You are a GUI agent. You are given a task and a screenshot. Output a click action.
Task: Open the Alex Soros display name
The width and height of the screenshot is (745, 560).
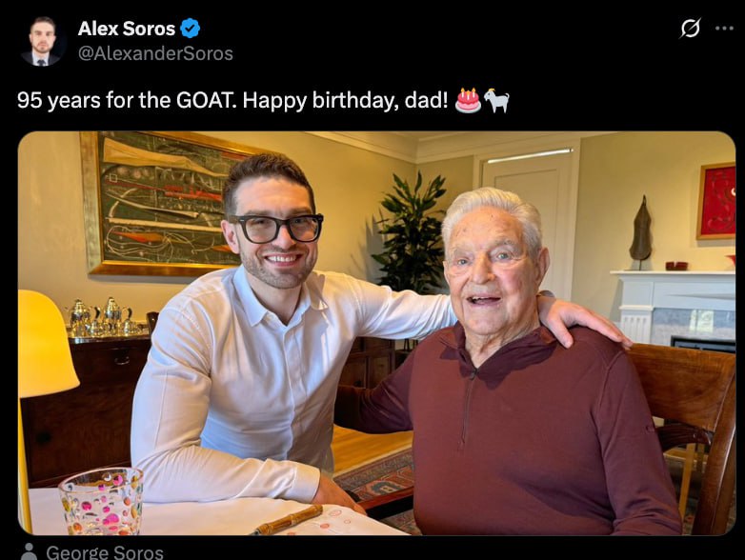pyautogui.click(x=127, y=29)
